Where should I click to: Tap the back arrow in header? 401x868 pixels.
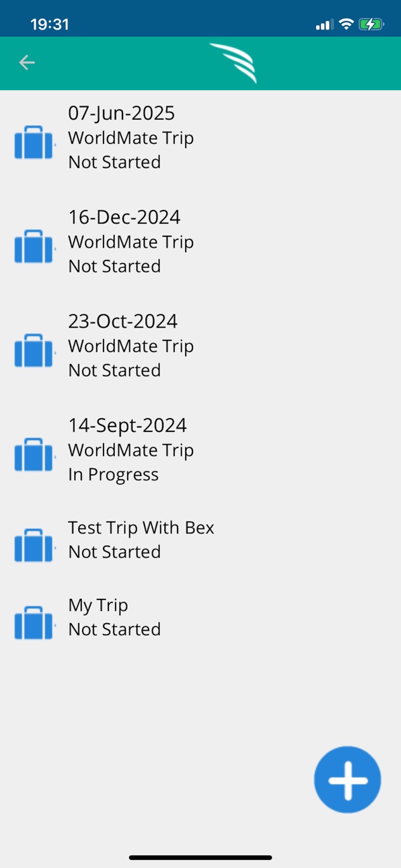point(27,63)
